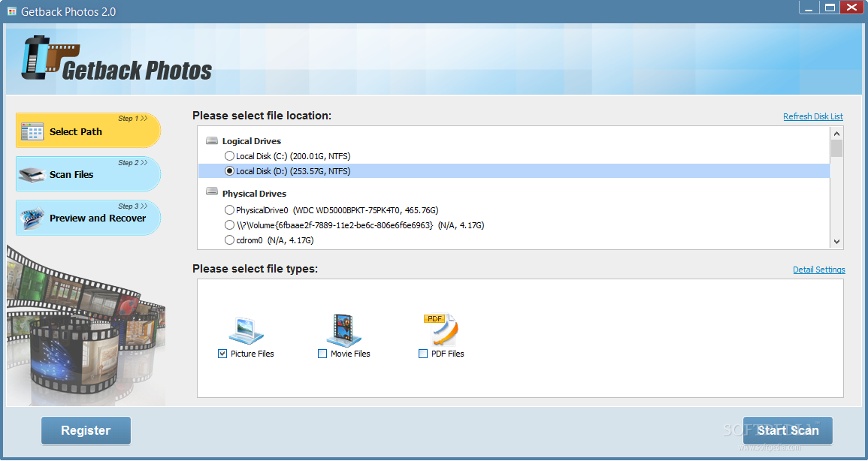
Task: Click the disk list scroll up arrow
Action: [836, 133]
